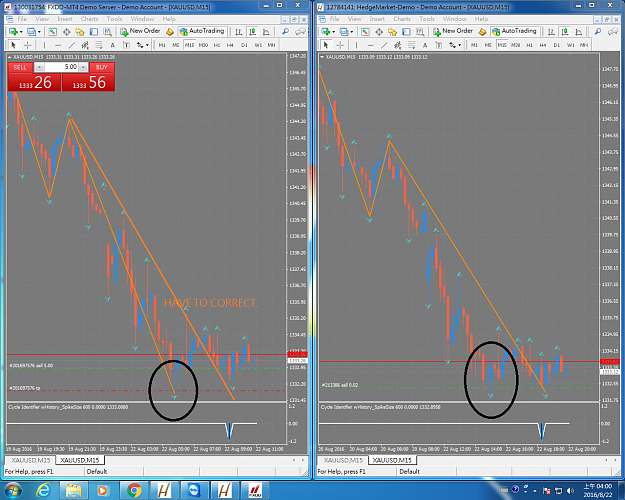
Task: Toggle Terminal panel icon in FXDD window
Action: 94,31
